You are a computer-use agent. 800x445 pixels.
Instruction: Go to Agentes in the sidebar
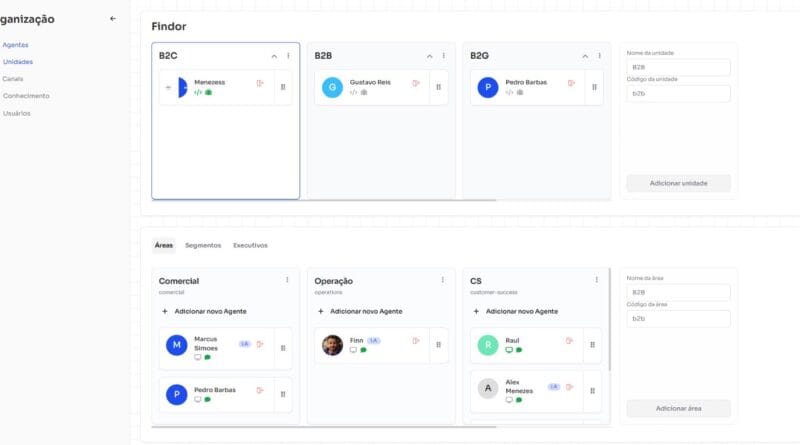point(15,45)
